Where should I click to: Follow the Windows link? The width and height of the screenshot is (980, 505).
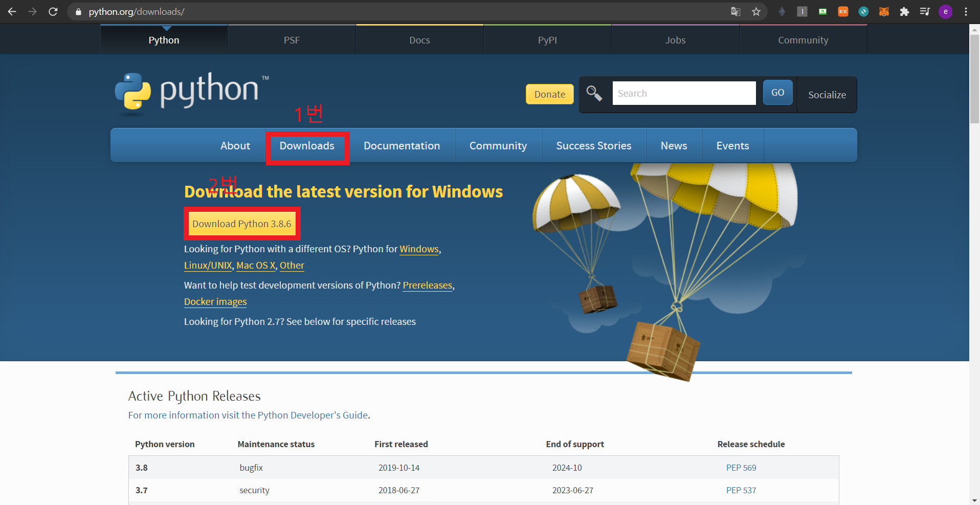(419, 249)
